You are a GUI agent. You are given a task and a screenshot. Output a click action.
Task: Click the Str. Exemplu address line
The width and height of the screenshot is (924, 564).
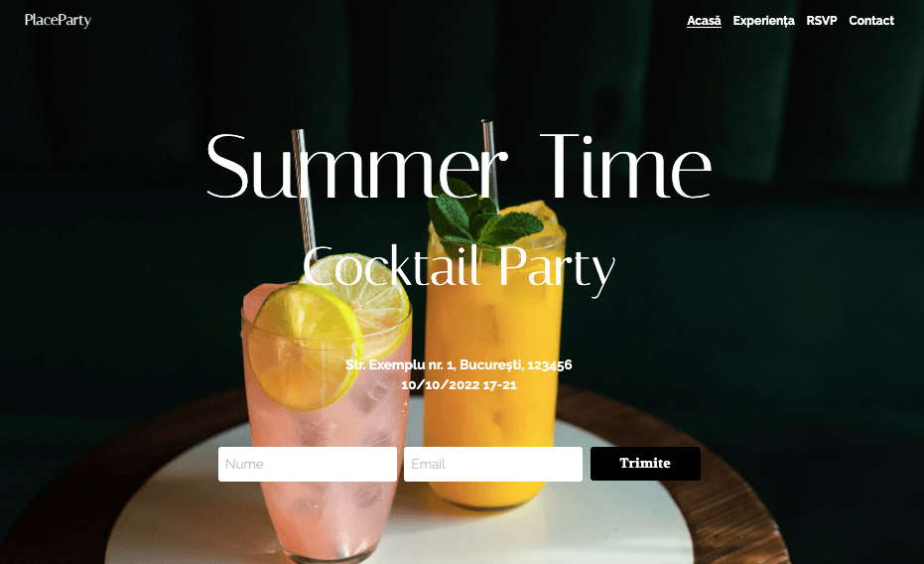tap(459, 364)
